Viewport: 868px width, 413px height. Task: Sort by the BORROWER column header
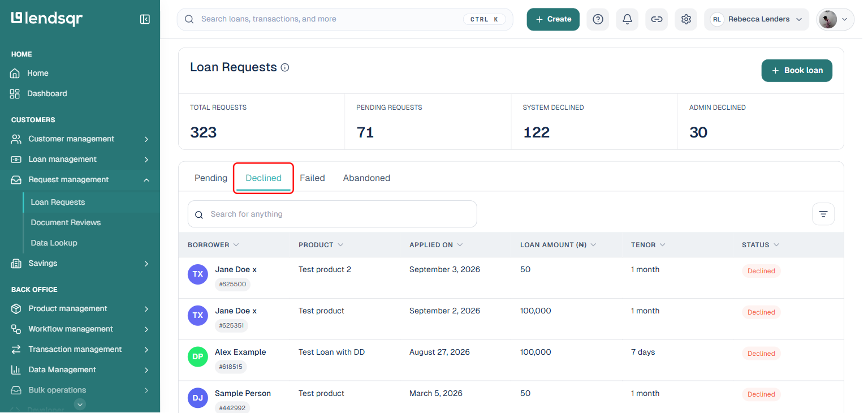(x=213, y=245)
